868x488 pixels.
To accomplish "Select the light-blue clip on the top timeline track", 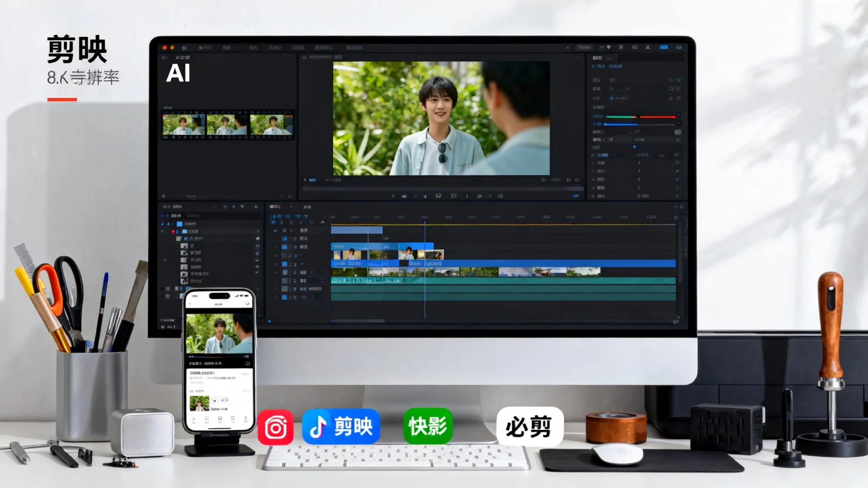I will point(357,230).
